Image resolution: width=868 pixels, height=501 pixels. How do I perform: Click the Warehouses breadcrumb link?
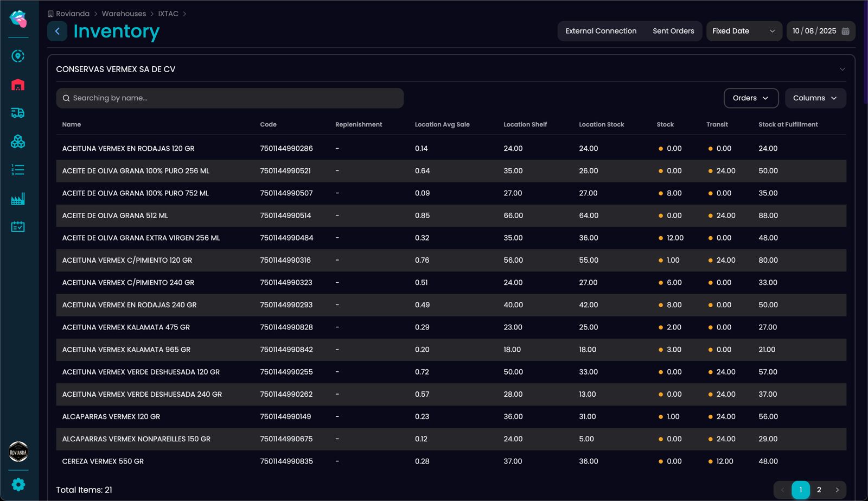[124, 14]
